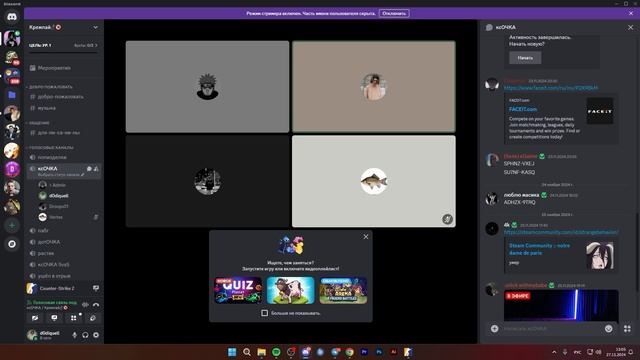Image resolution: width=640 pixels, height=360 pixels.
Task: Click user 'd0dquell' in voice channel list
Action: pyautogui.click(x=59, y=196)
